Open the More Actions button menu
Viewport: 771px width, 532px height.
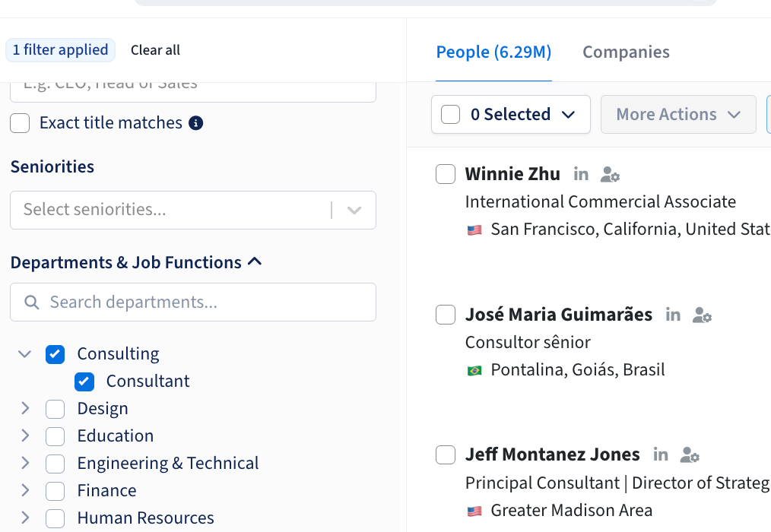[x=677, y=115]
